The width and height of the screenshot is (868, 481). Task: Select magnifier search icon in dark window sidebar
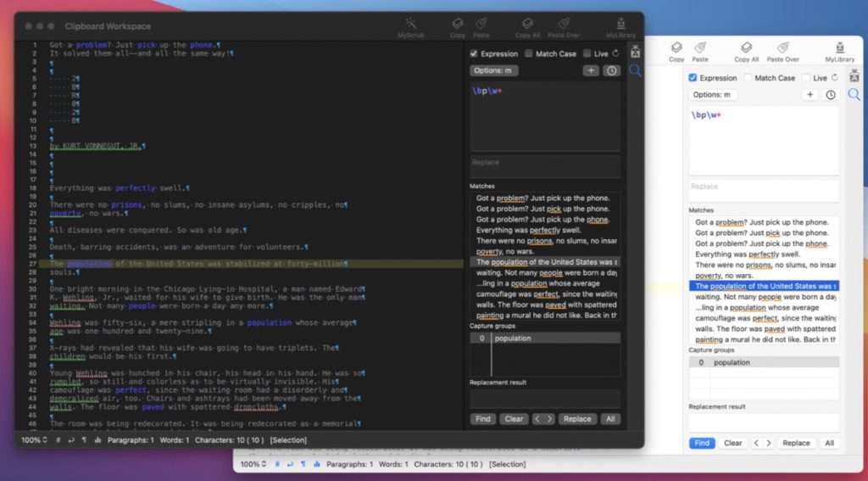click(634, 71)
